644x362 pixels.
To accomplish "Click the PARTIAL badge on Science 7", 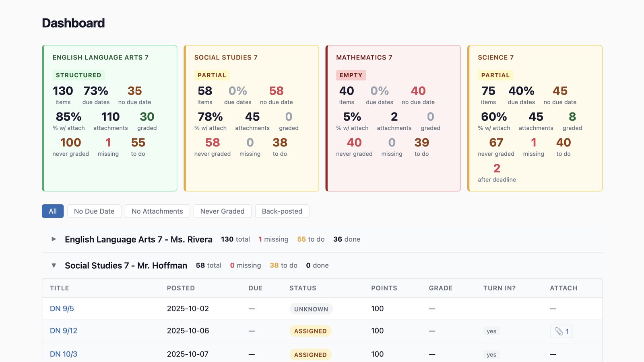I will pyautogui.click(x=495, y=75).
